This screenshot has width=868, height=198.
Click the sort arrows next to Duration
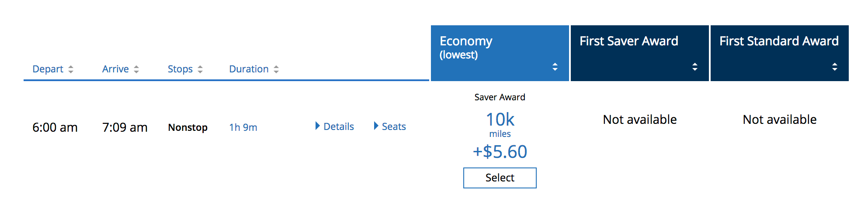pos(276,69)
